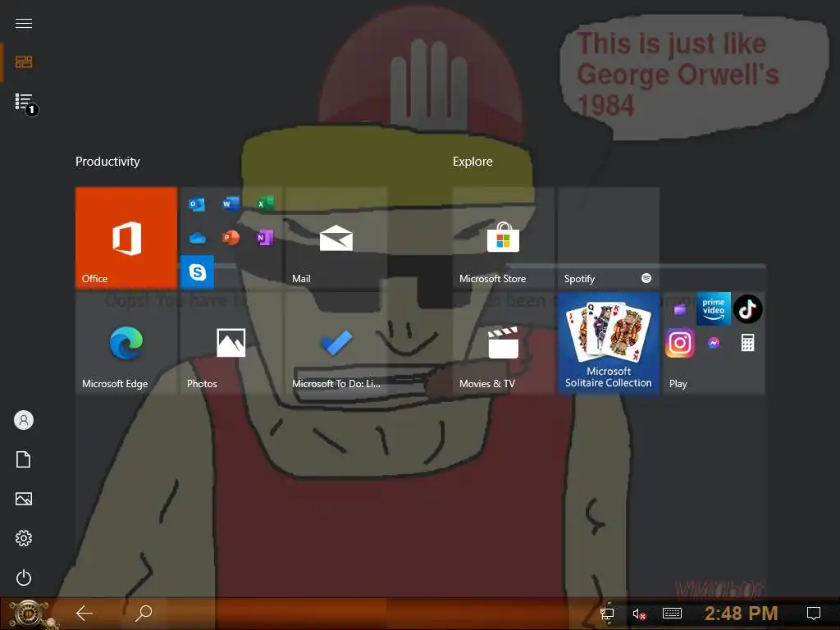
Task: Open the Photos tile
Action: (231, 343)
